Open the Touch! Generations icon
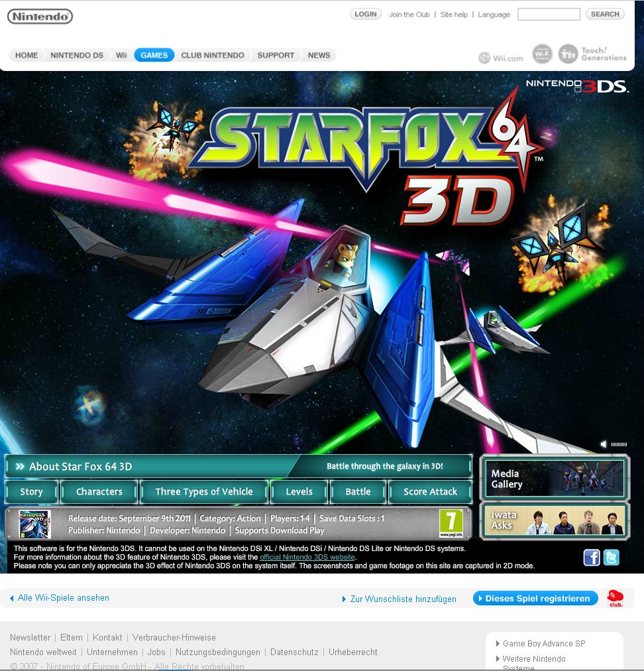This screenshot has height=671, width=644. pyautogui.click(x=592, y=54)
